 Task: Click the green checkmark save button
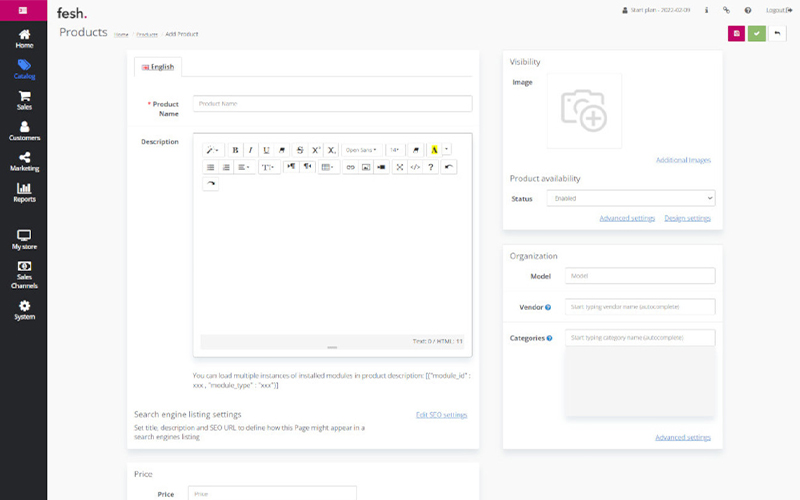point(757,33)
